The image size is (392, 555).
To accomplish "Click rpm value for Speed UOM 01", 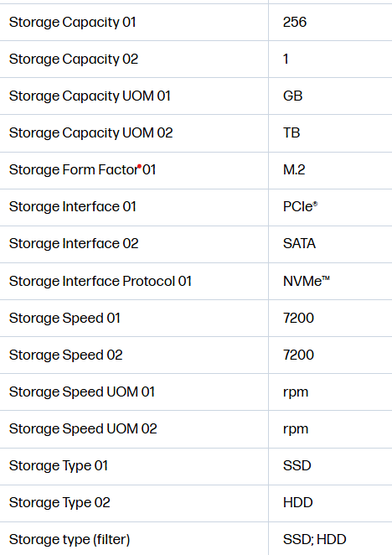I will click(296, 392).
